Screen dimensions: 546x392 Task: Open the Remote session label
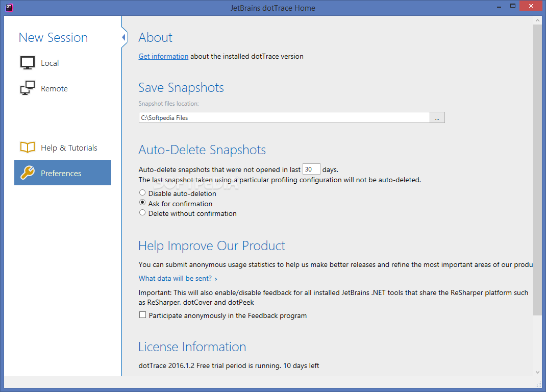(x=54, y=88)
